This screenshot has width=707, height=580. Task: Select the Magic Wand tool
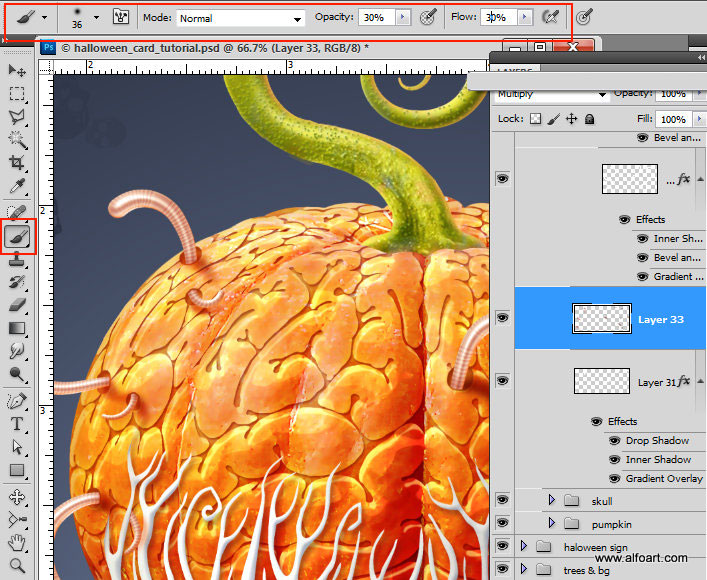tap(17, 140)
